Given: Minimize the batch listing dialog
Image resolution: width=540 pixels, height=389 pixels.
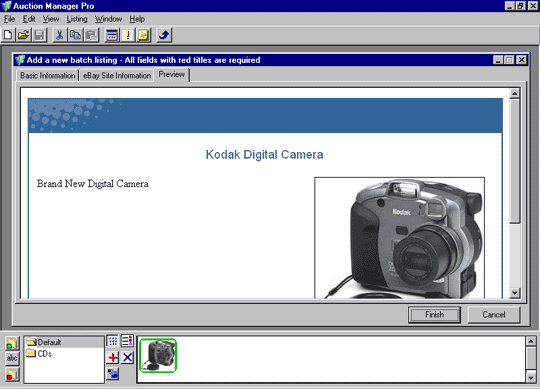Looking at the screenshot, I should pyautogui.click(x=498, y=60).
